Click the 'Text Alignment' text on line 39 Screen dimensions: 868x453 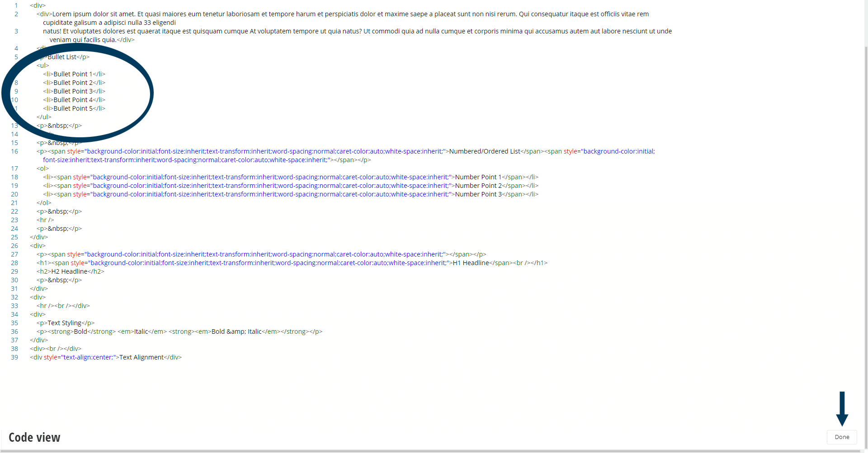click(x=142, y=357)
